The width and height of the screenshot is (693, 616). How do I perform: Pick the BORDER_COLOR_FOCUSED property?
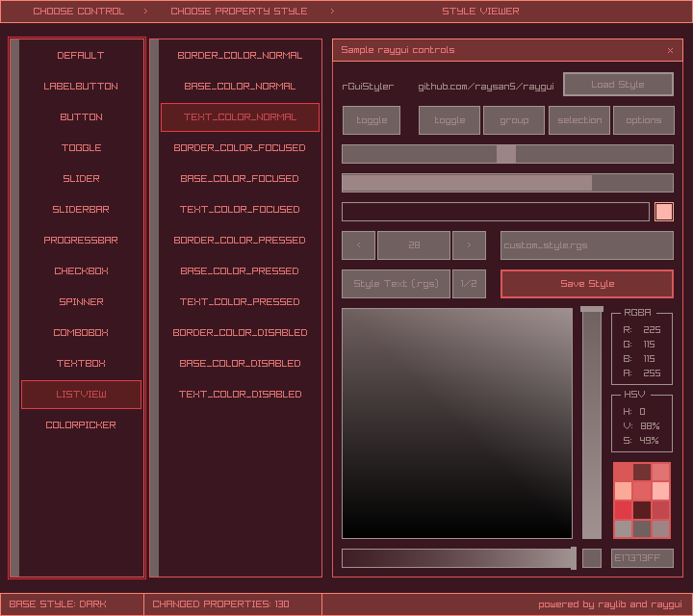[x=240, y=148]
